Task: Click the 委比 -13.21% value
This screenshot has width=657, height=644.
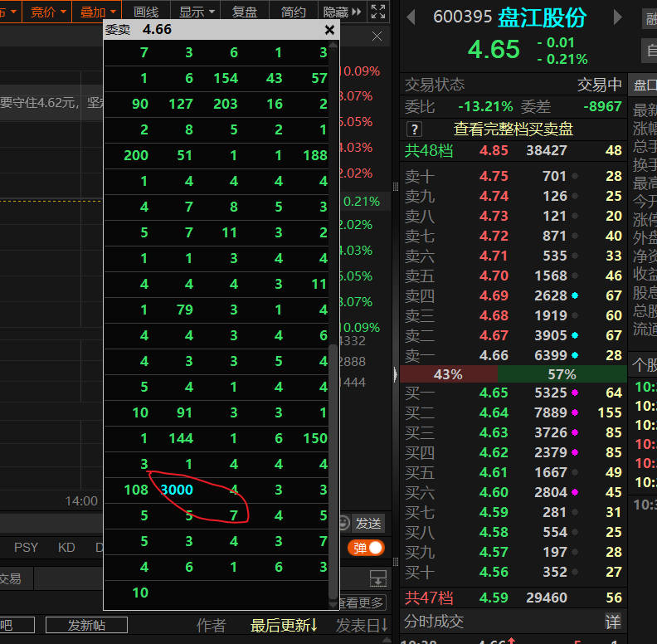Action: 485,106
